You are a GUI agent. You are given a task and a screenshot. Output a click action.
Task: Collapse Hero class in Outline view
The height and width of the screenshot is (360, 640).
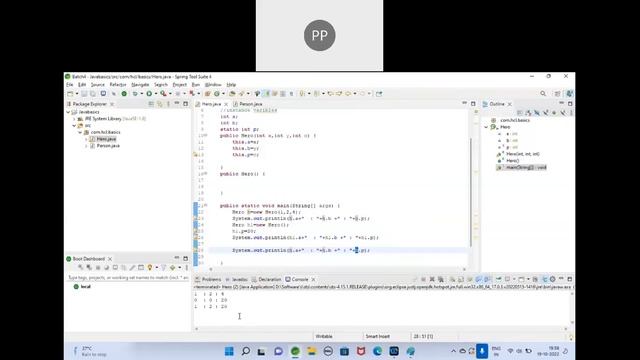(x=487, y=127)
